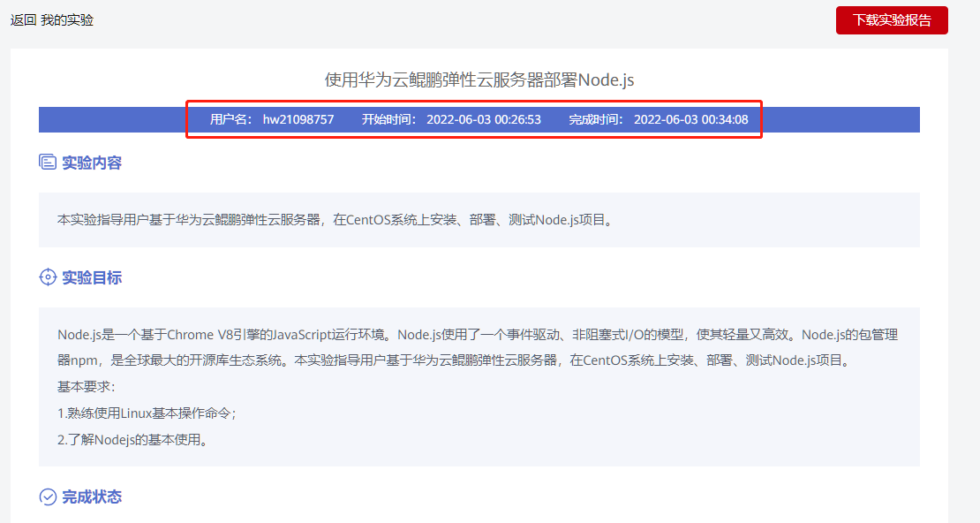The width and height of the screenshot is (980, 523).
Task: Click the 基本要求 line
Action: pos(87,387)
